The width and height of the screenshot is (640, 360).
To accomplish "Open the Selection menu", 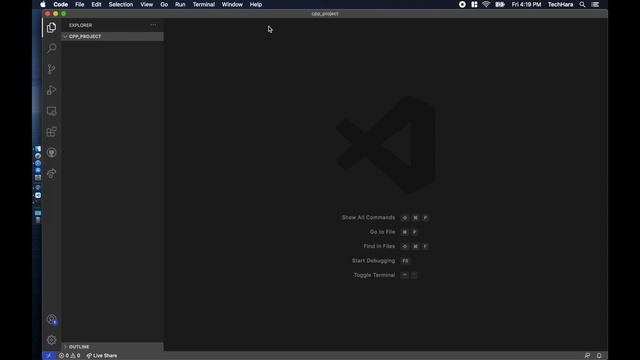I will coord(121,4).
